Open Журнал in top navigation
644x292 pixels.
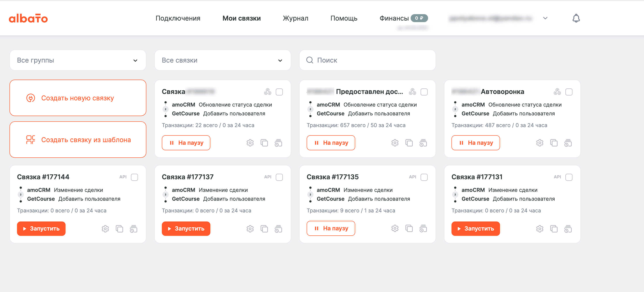pos(295,18)
